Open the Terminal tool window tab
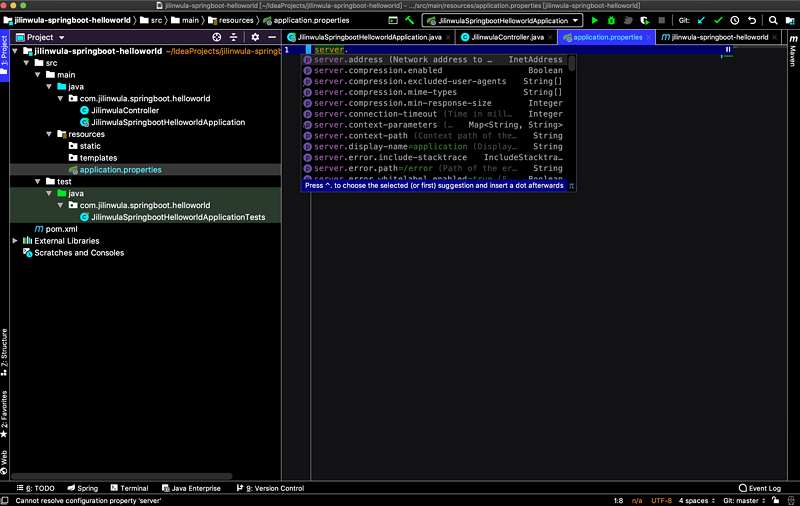Image resolution: width=800 pixels, height=506 pixels. point(129,488)
